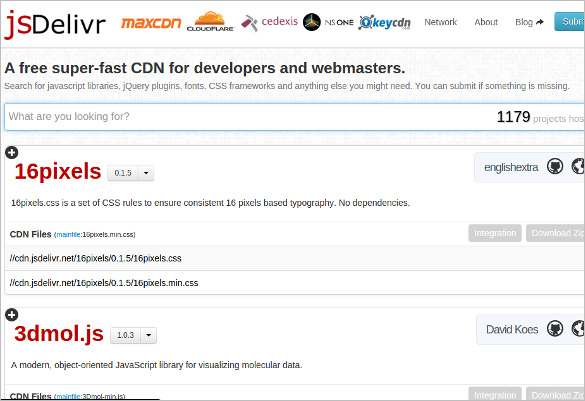Select 3dmol.js version 1.0.3 button
Image resolution: width=585 pixels, height=401 pixels.
point(125,335)
